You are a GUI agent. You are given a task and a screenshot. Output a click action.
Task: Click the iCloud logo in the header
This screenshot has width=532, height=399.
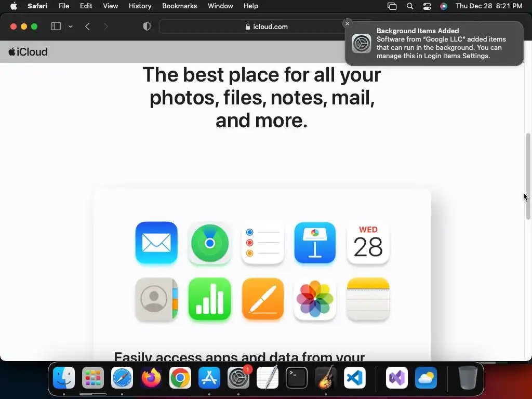click(x=28, y=52)
